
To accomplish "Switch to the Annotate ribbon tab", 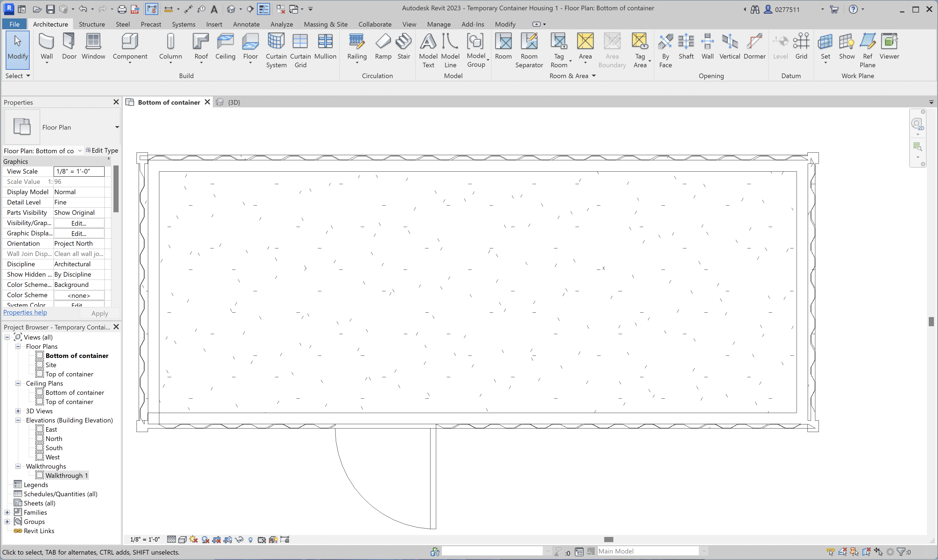I will [246, 24].
